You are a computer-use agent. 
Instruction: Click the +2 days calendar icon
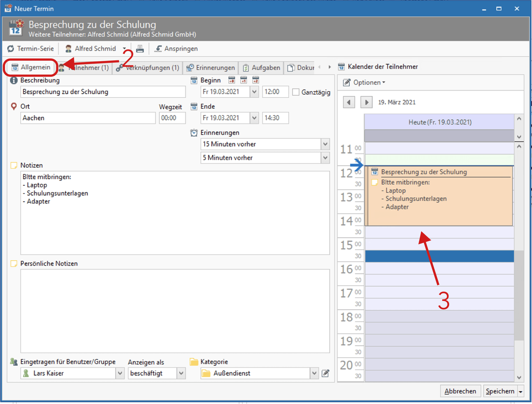(255, 80)
